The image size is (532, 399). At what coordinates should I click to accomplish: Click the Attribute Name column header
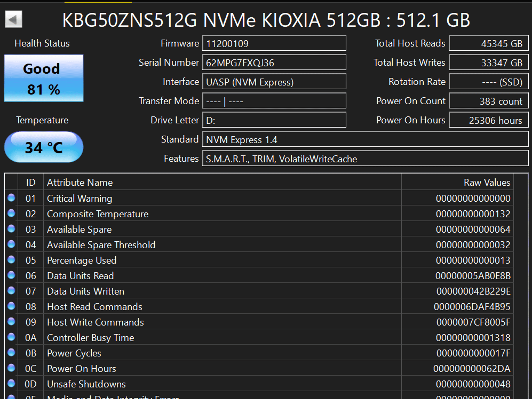point(223,182)
